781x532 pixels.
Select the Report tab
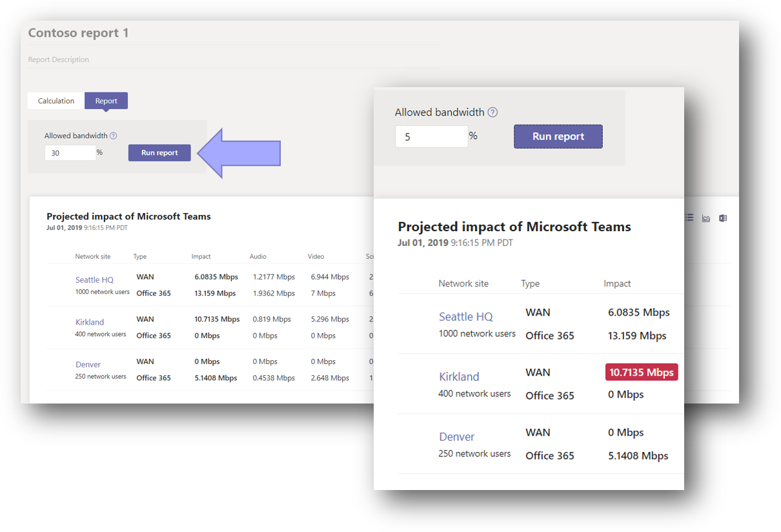107,101
